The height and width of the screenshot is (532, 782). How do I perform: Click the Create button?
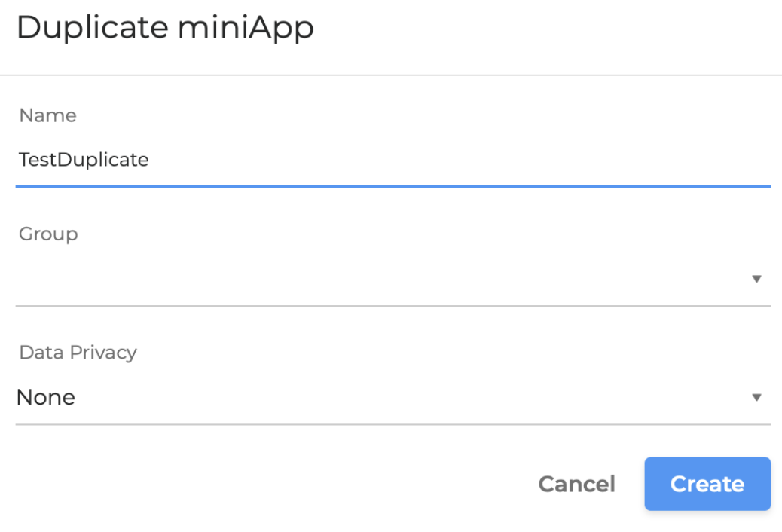tap(707, 484)
